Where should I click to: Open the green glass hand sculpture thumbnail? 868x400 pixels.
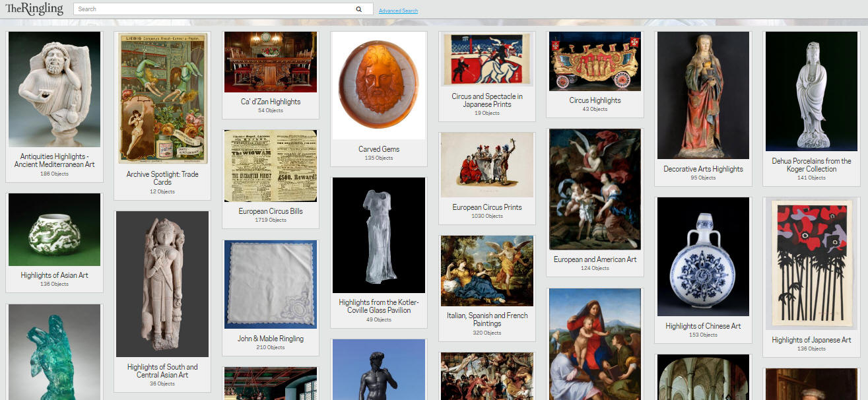pyautogui.click(x=54, y=352)
